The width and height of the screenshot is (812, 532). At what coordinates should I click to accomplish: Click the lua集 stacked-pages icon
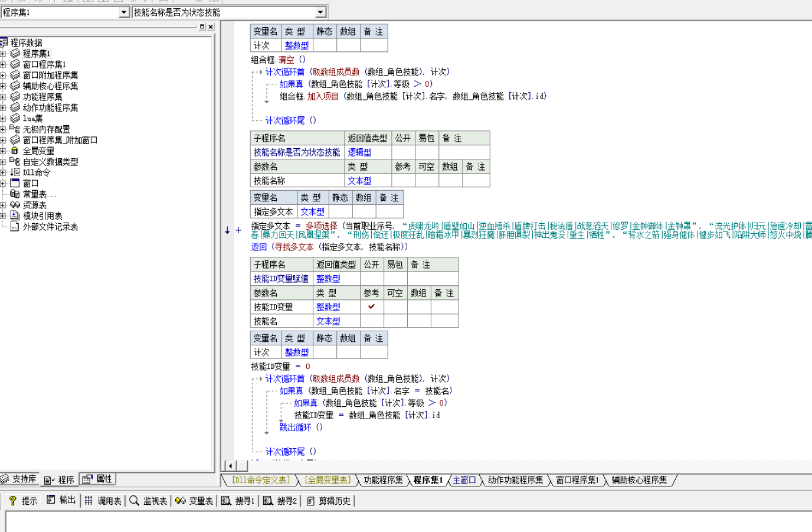[x=15, y=119]
